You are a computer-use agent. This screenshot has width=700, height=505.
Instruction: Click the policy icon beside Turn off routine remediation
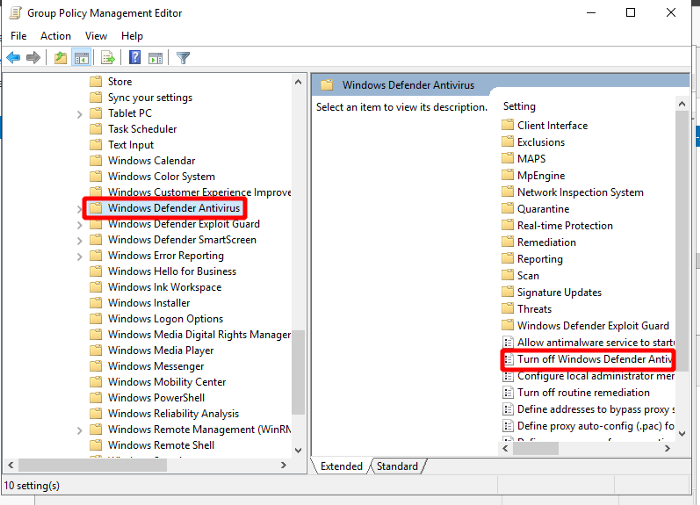[508, 392]
